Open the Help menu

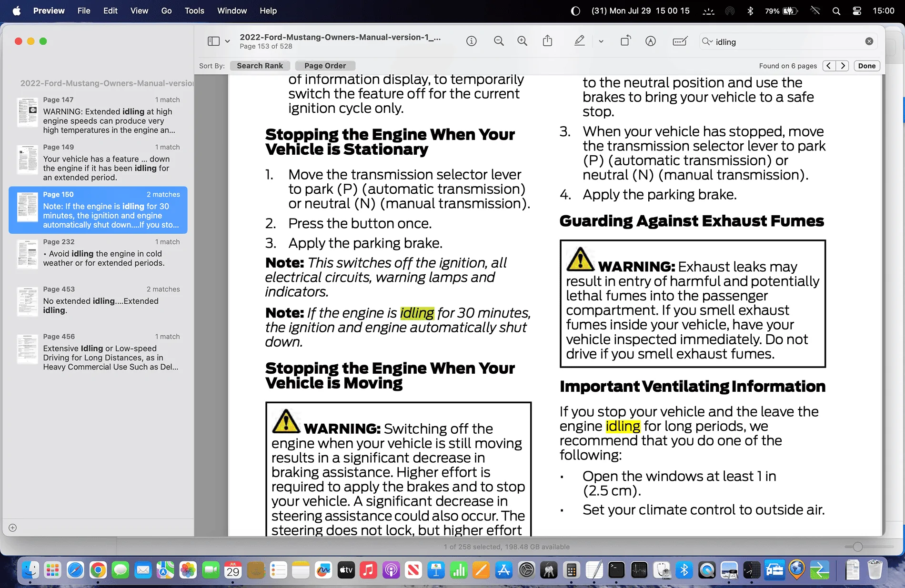(x=268, y=10)
